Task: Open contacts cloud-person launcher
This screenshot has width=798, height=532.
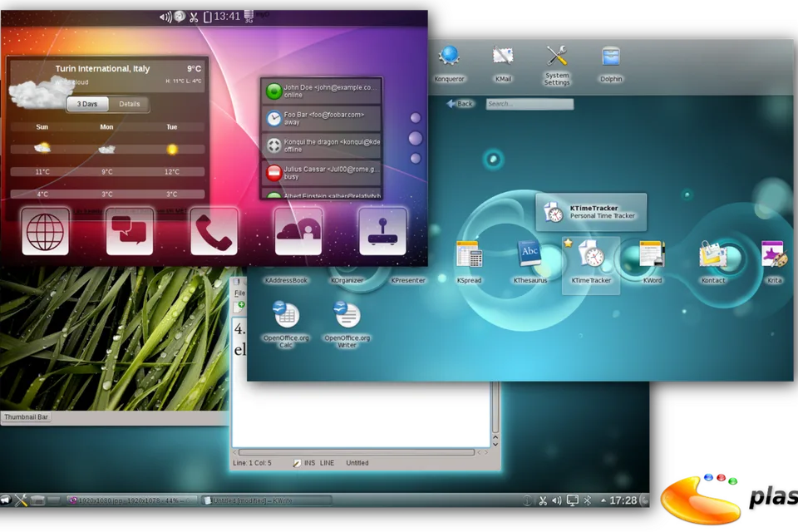Action: pos(298,232)
